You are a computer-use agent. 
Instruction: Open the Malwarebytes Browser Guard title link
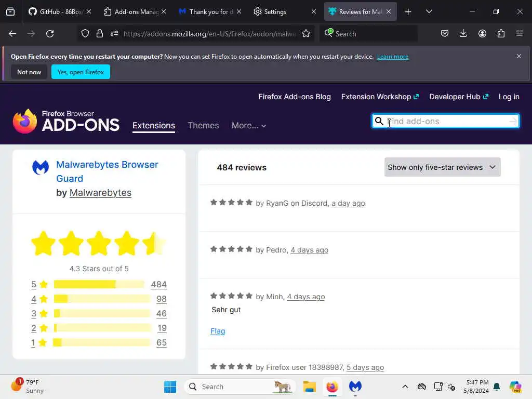[107, 171]
